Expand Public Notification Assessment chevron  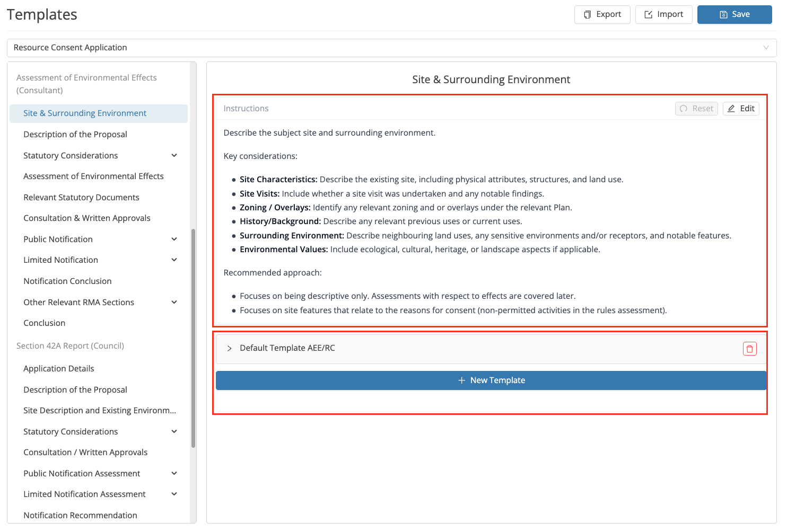174,473
